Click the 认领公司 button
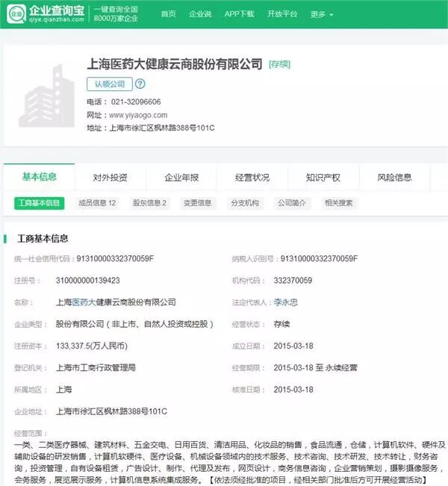 click(x=110, y=84)
